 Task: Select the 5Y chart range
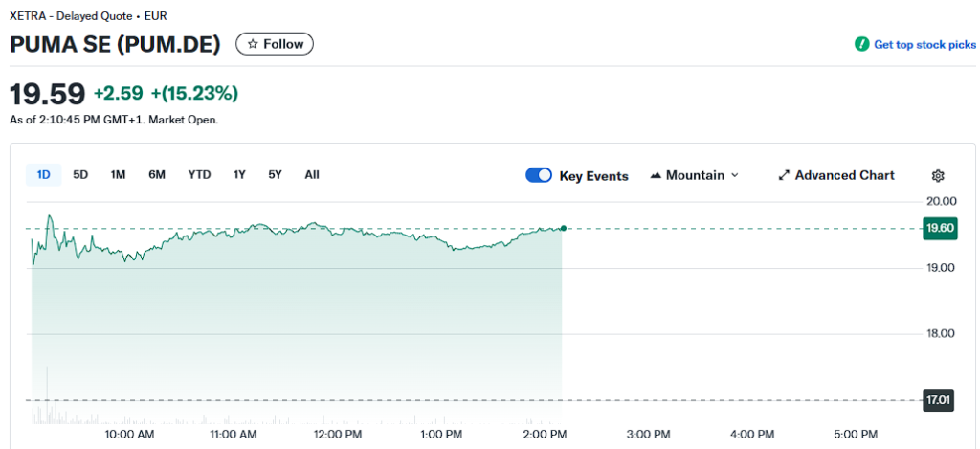click(276, 174)
